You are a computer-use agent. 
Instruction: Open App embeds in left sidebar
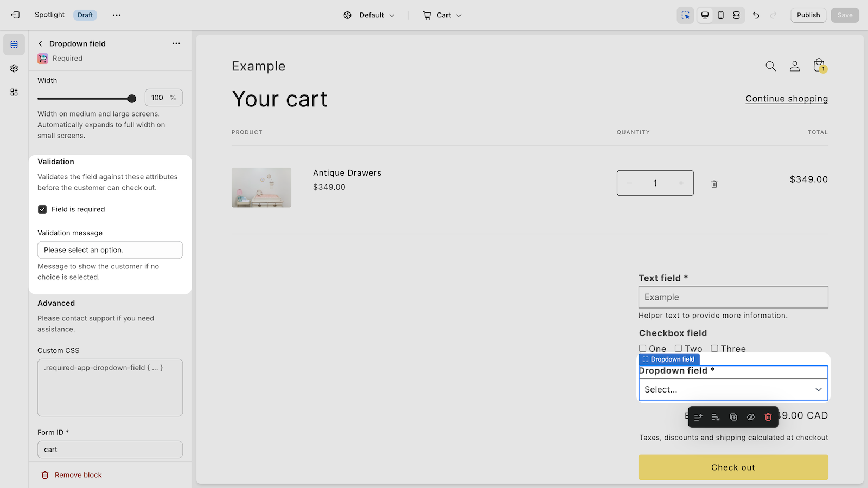(14, 92)
